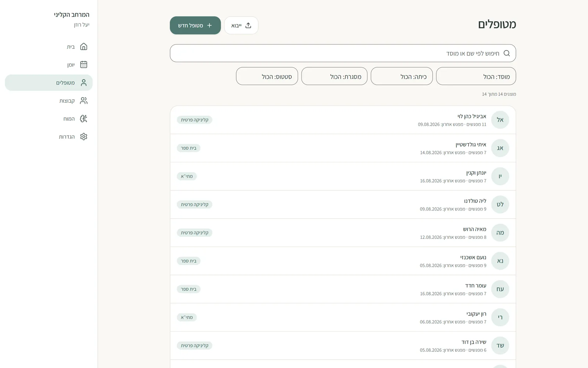Open patient name עומר חדד
The image size is (588, 368).
click(x=476, y=286)
